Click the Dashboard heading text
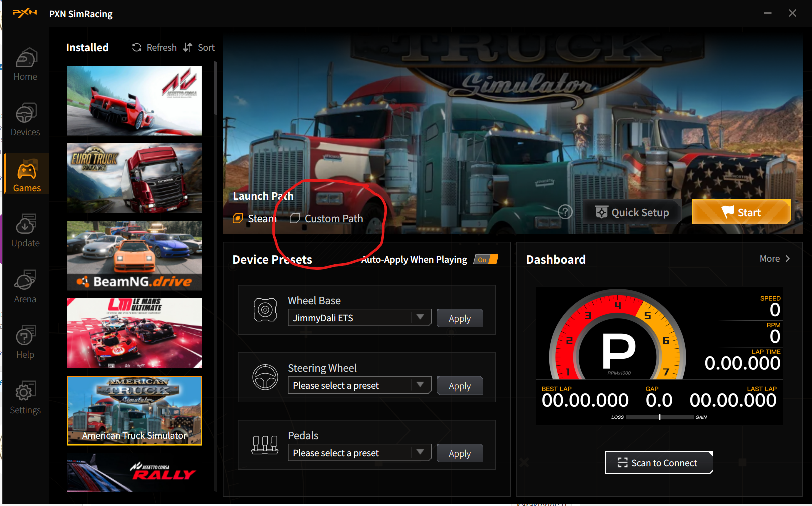This screenshot has width=812, height=506. 556,259
